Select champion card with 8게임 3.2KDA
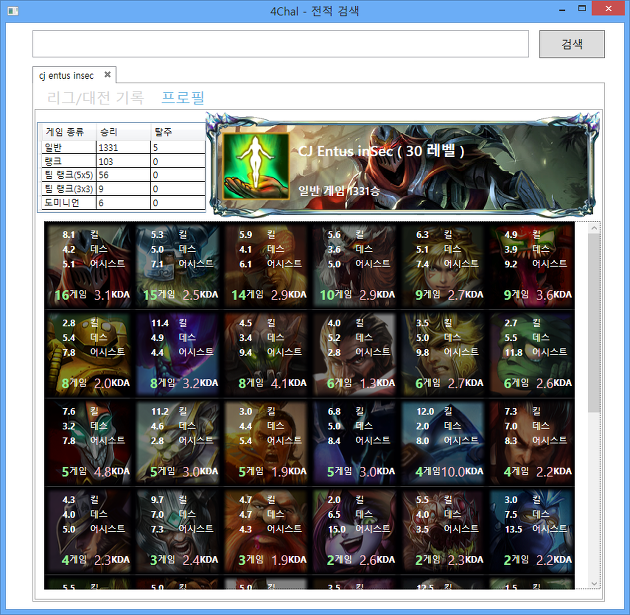Image resolution: width=630 pixels, height=615 pixels. (x=177, y=354)
